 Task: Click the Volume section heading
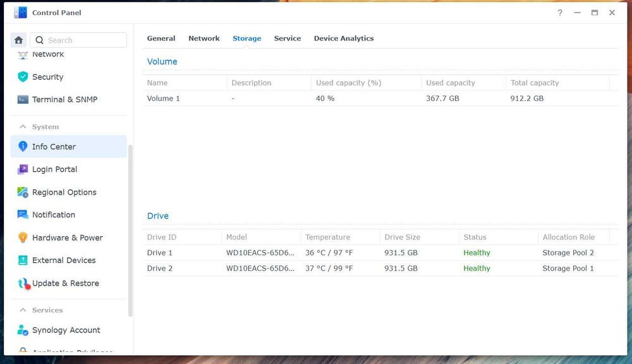162,62
